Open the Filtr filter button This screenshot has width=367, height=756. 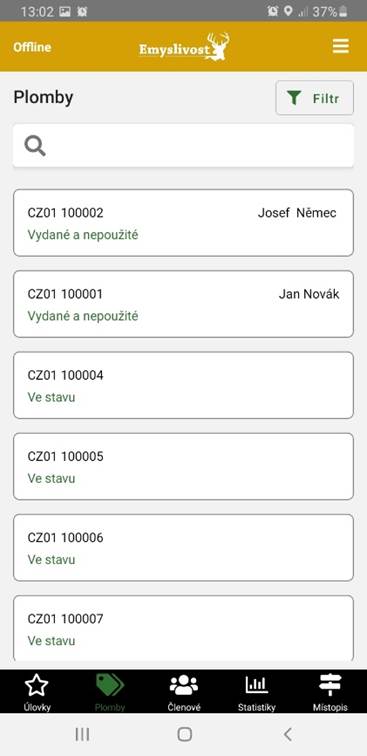[x=314, y=98]
